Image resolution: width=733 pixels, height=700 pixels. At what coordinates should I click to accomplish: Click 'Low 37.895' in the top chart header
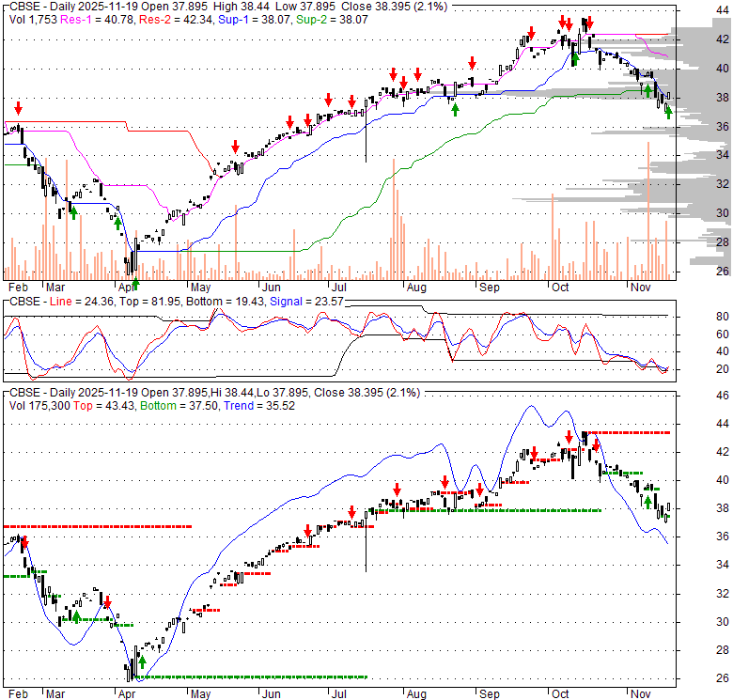(x=305, y=7)
